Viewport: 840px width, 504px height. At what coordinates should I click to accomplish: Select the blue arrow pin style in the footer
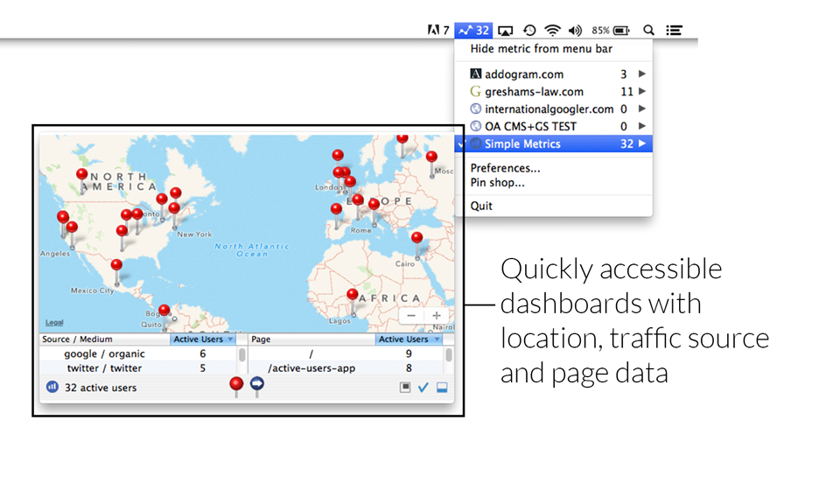(257, 386)
